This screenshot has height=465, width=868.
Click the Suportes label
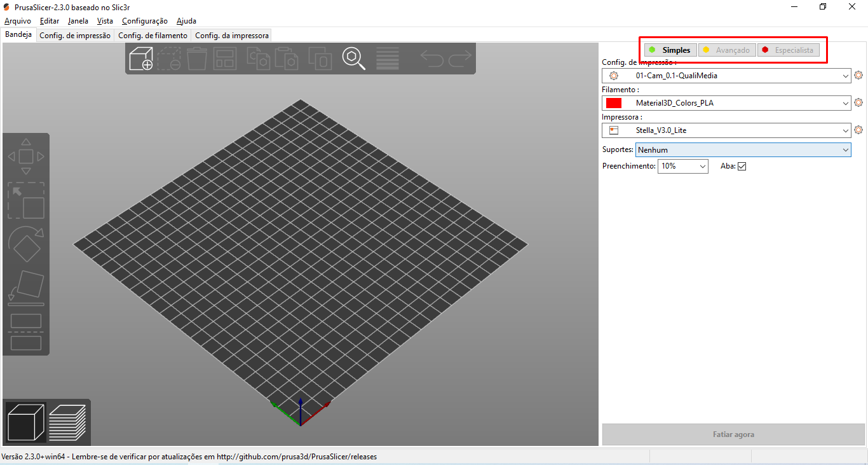[618, 149]
